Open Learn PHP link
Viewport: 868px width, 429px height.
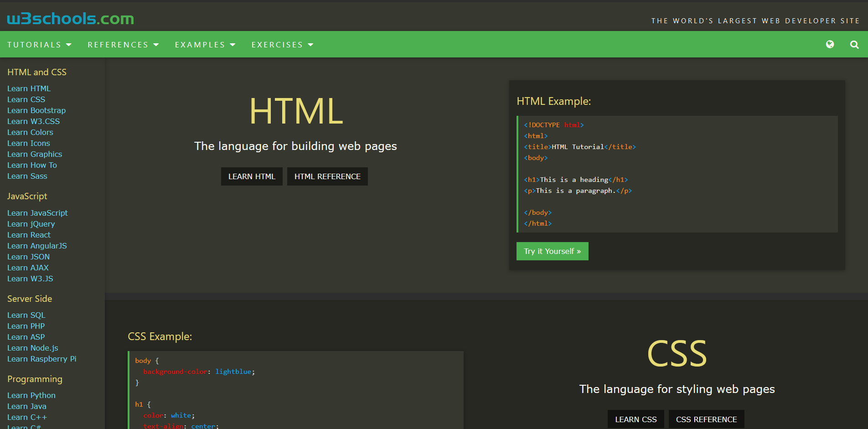click(26, 326)
